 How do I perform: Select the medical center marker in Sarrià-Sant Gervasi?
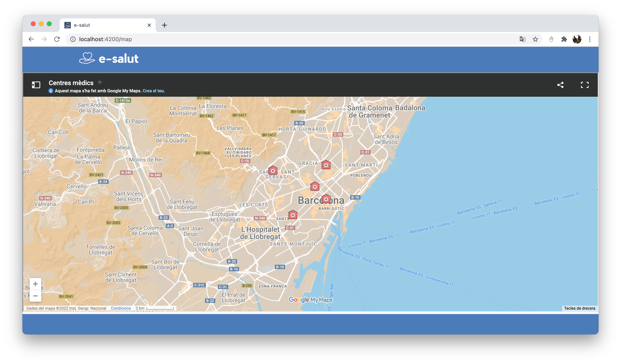[273, 170]
